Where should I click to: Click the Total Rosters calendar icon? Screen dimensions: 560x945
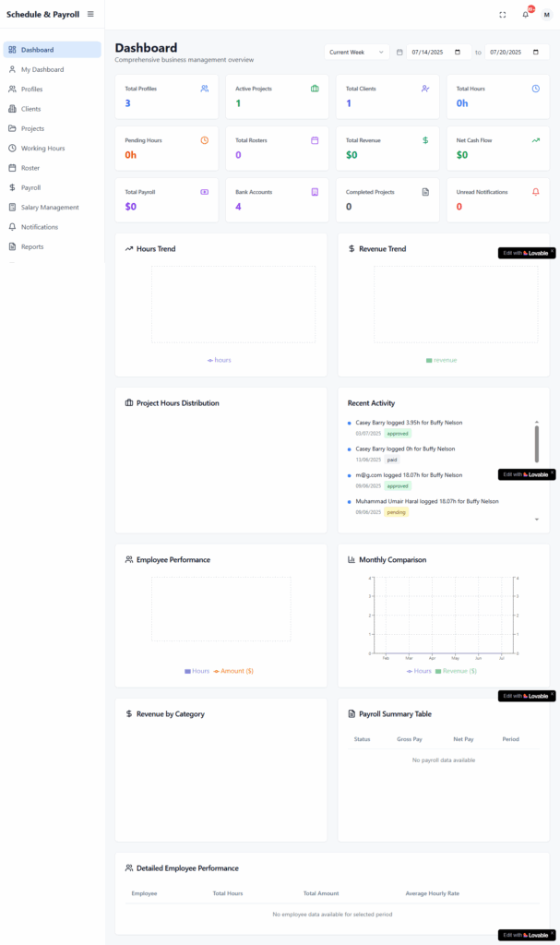(x=315, y=140)
